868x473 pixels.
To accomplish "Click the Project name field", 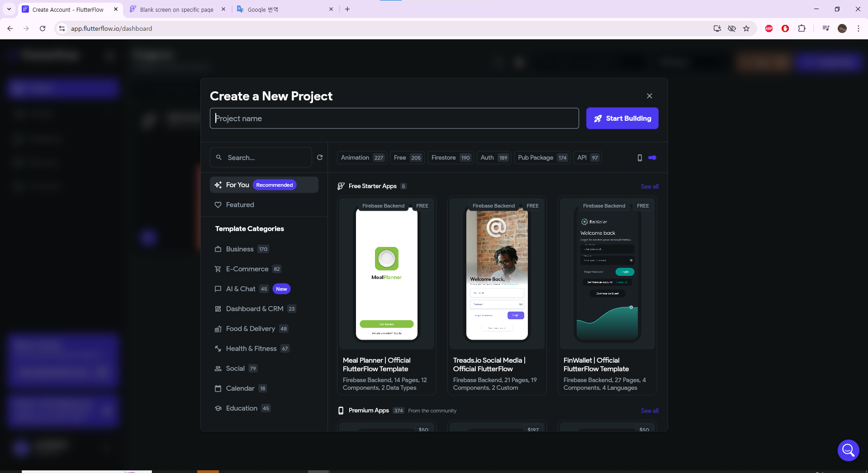I will point(394,118).
